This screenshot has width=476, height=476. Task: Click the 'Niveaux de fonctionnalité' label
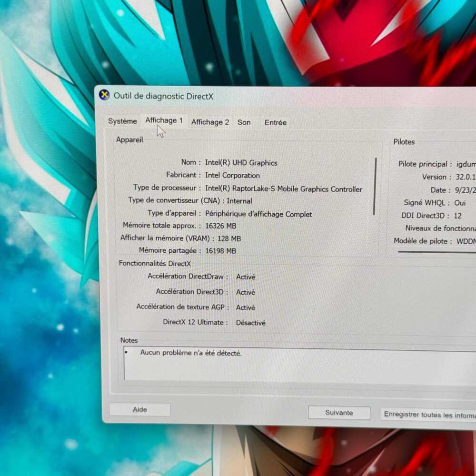441,228
